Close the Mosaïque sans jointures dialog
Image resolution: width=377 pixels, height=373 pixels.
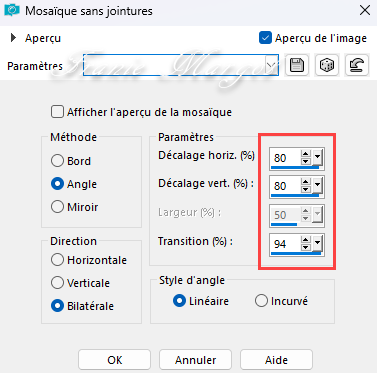tap(365, 10)
